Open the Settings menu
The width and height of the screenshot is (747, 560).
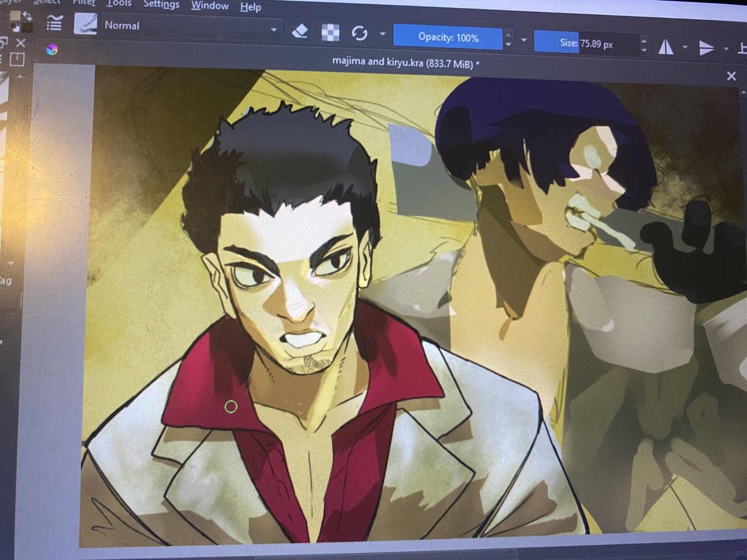161,4
